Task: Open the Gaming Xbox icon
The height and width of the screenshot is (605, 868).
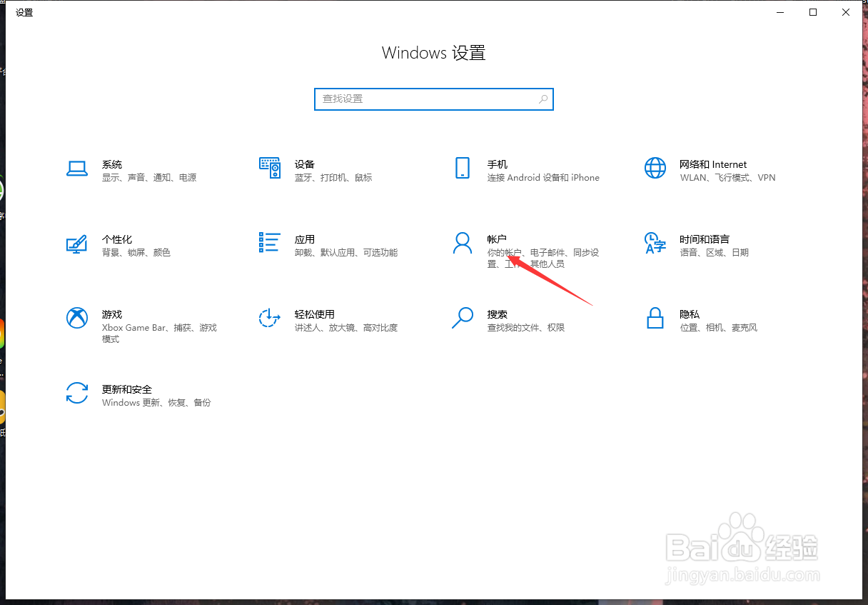Action: [76, 318]
